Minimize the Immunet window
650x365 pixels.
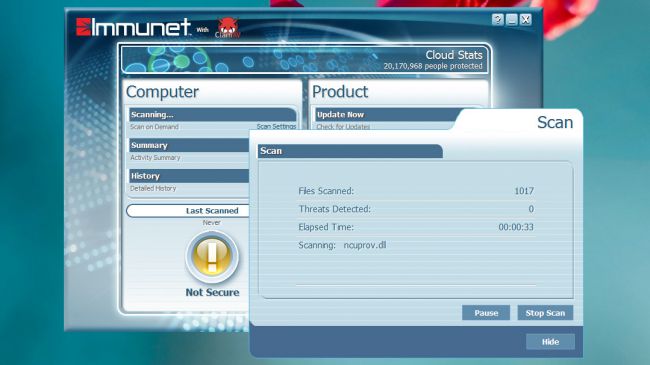coord(512,19)
